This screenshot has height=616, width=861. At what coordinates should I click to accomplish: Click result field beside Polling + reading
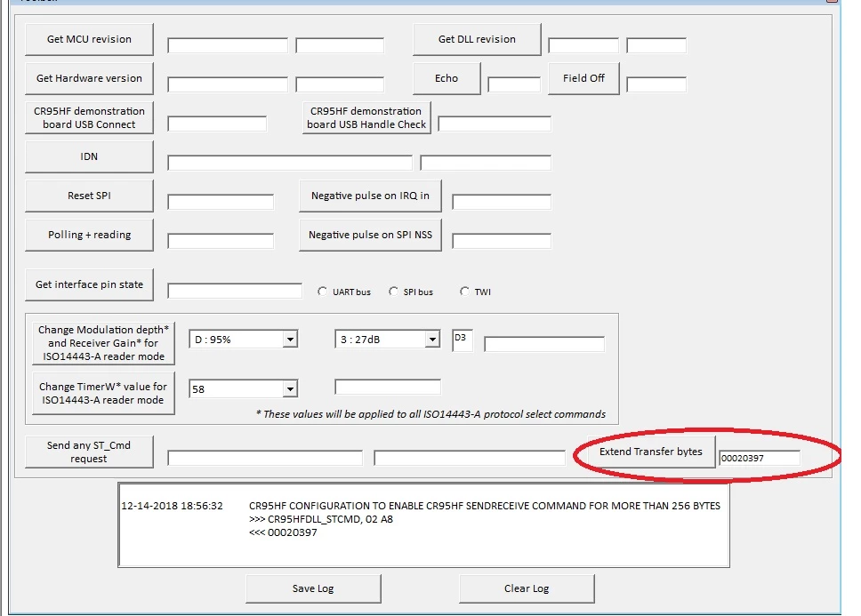221,241
